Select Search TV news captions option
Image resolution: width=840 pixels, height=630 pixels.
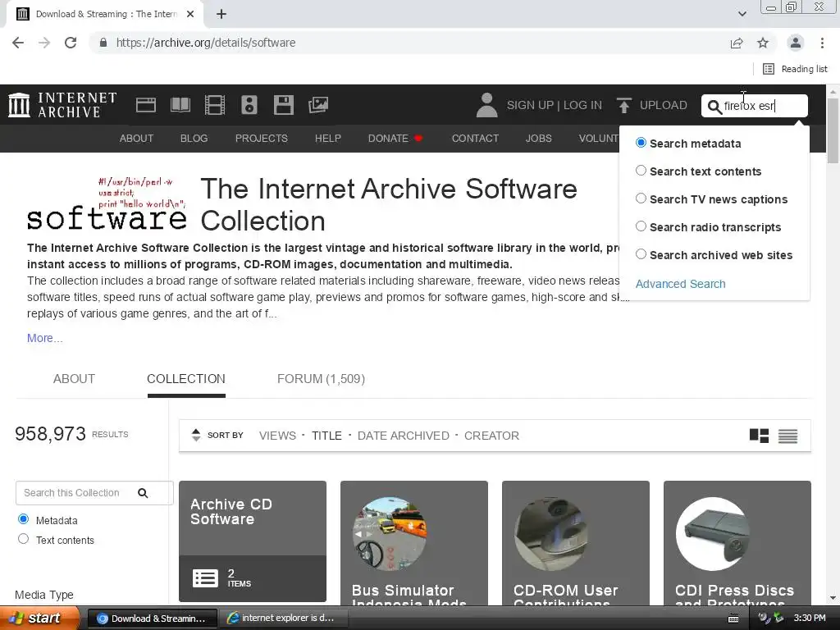pyautogui.click(x=641, y=199)
